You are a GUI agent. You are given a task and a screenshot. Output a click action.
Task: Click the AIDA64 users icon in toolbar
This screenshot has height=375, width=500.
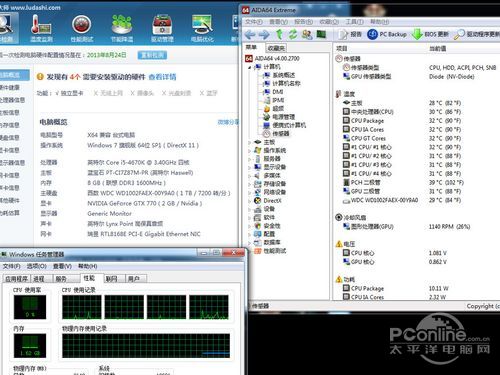(x=307, y=34)
